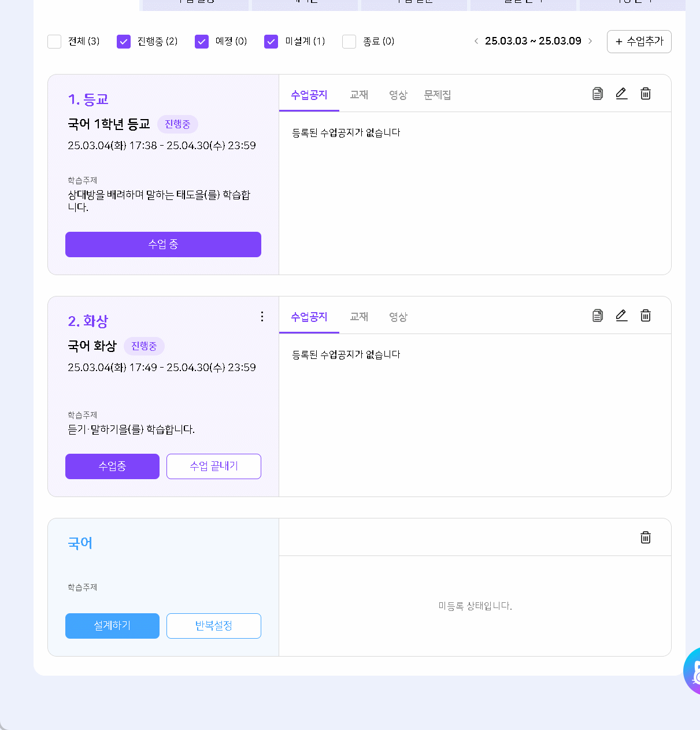Delete the 등교 class with trash icon
This screenshot has width=700, height=730.
coord(646,94)
